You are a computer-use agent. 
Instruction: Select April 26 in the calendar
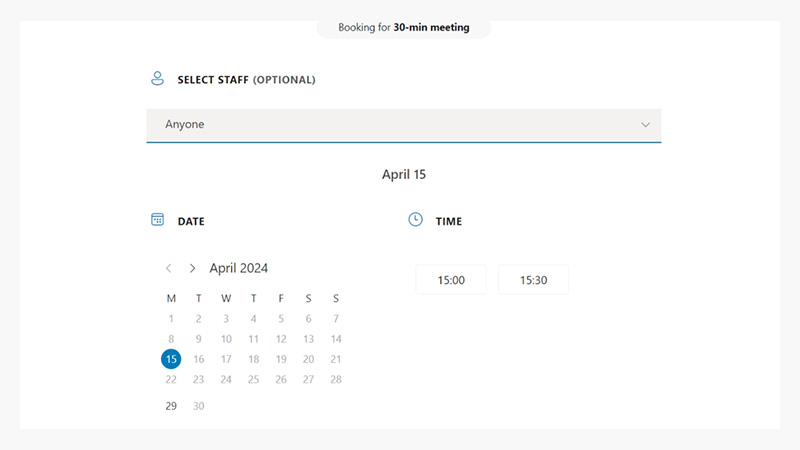point(281,379)
